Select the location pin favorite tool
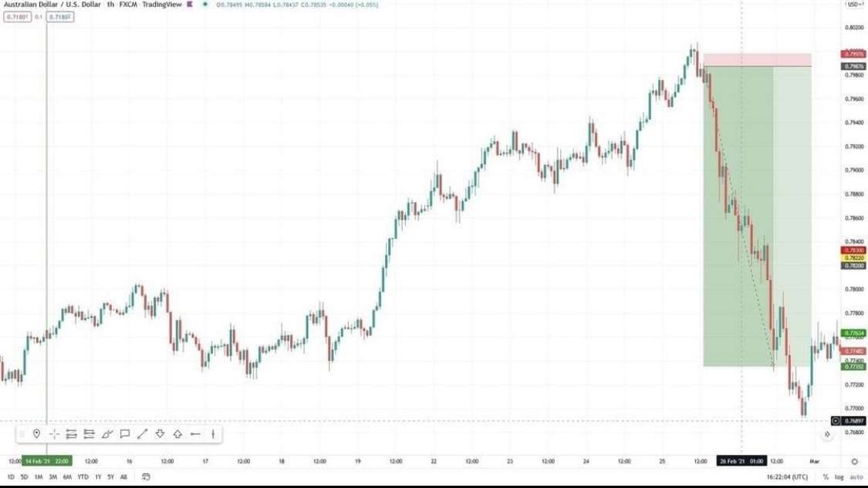The image size is (868, 488). (36, 434)
